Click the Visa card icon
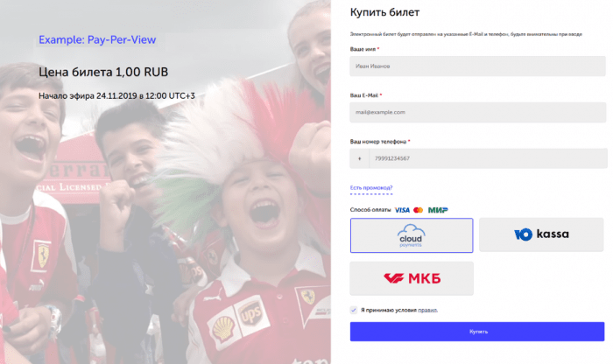The image size is (613, 364). point(402,210)
